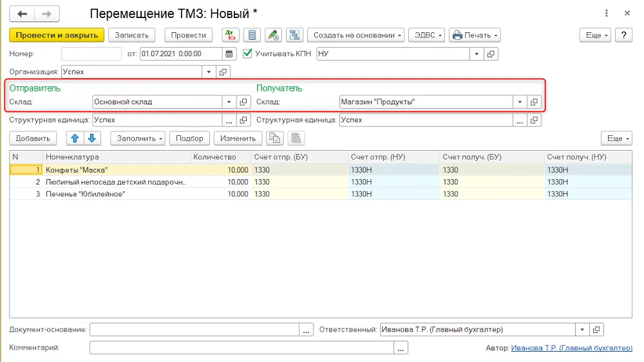The image size is (644, 362).
Task: Sort by the Номенклатура column header
Action: tap(116, 157)
